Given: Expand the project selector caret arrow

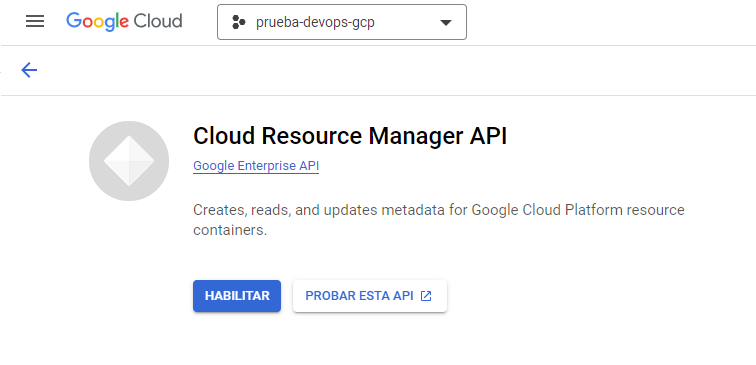Looking at the screenshot, I should [x=446, y=23].
